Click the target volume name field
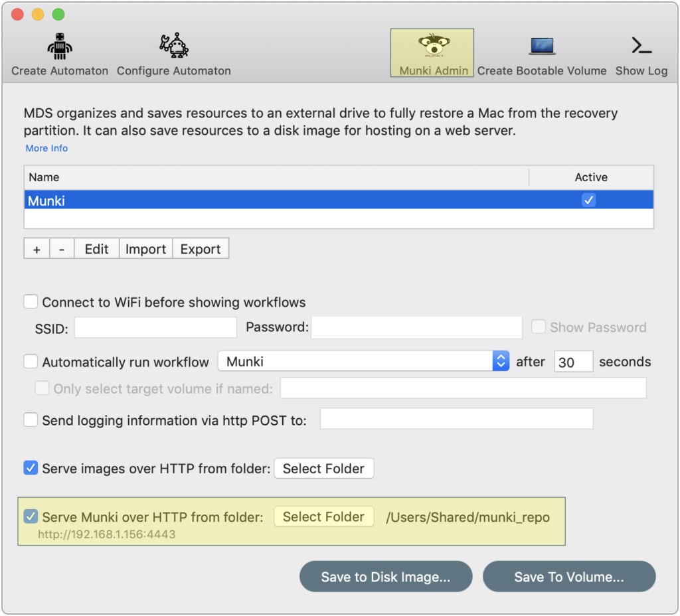Viewport: 680px width, 616px height. click(x=463, y=388)
